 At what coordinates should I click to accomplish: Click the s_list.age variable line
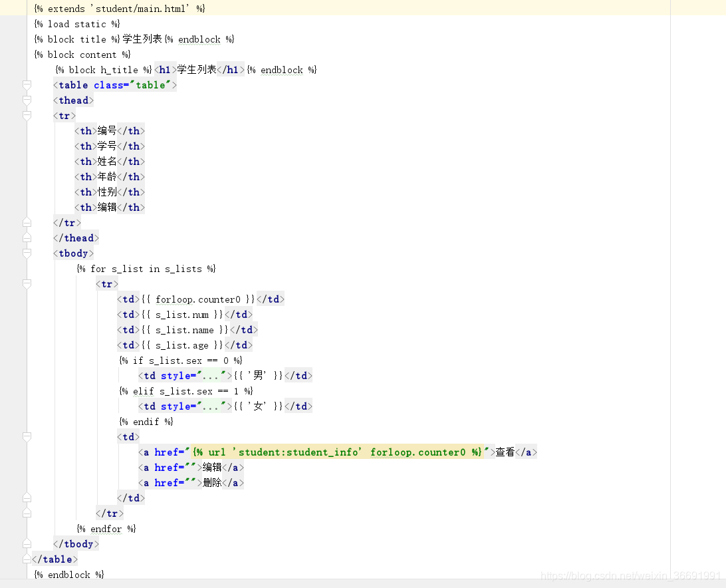point(185,345)
